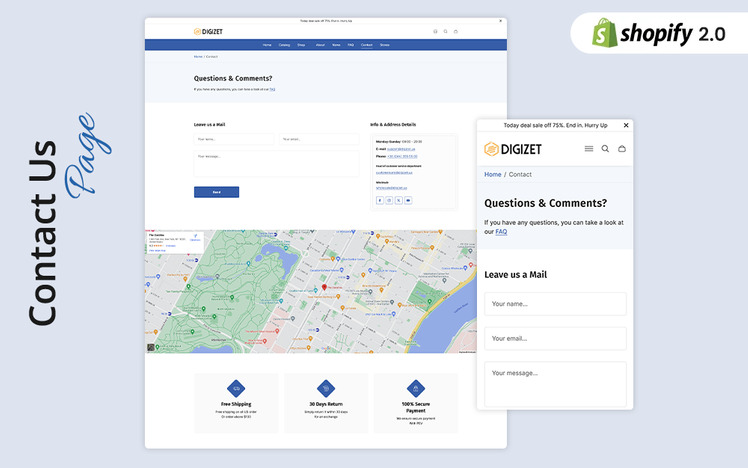748x468 pixels.
Task: Focus Your name field in mobile preview
Action: pos(555,304)
